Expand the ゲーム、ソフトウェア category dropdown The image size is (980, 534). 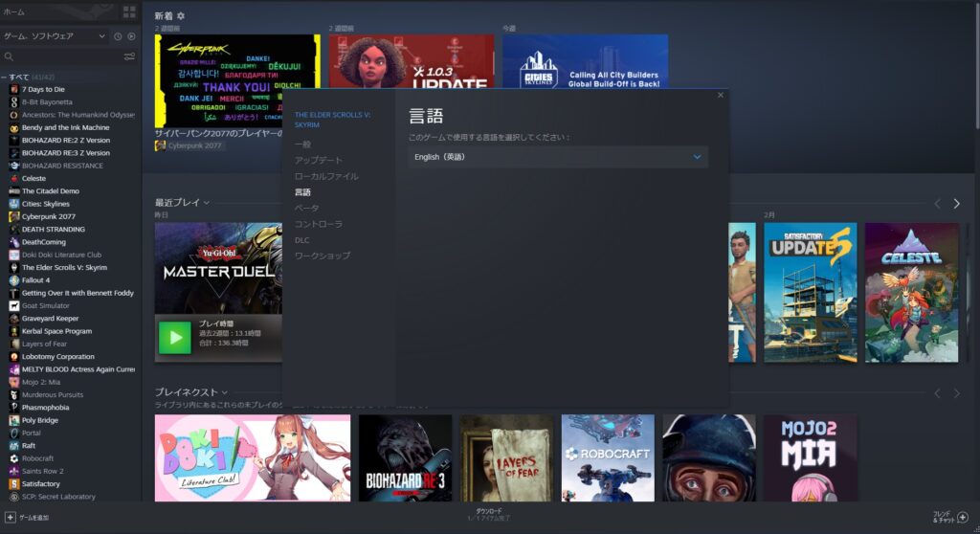coord(54,36)
